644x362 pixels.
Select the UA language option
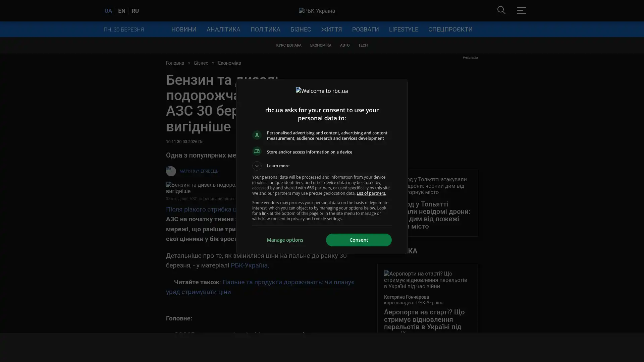[x=108, y=11]
